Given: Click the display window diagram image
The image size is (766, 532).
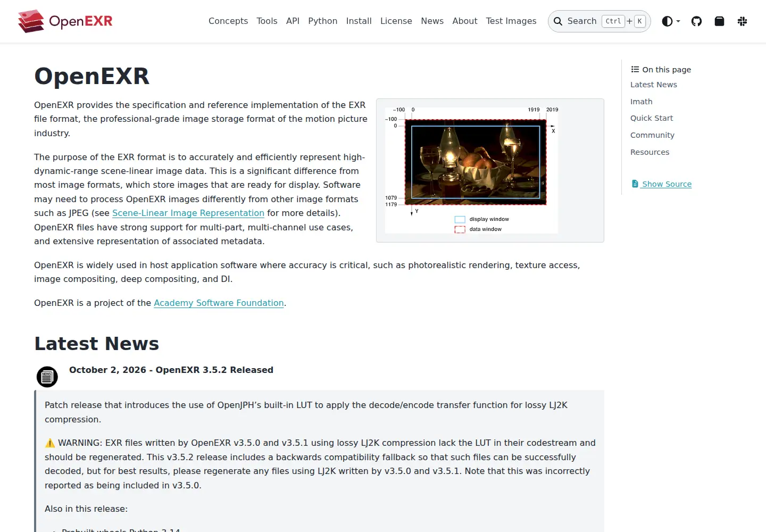Looking at the screenshot, I should coord(471,170).
